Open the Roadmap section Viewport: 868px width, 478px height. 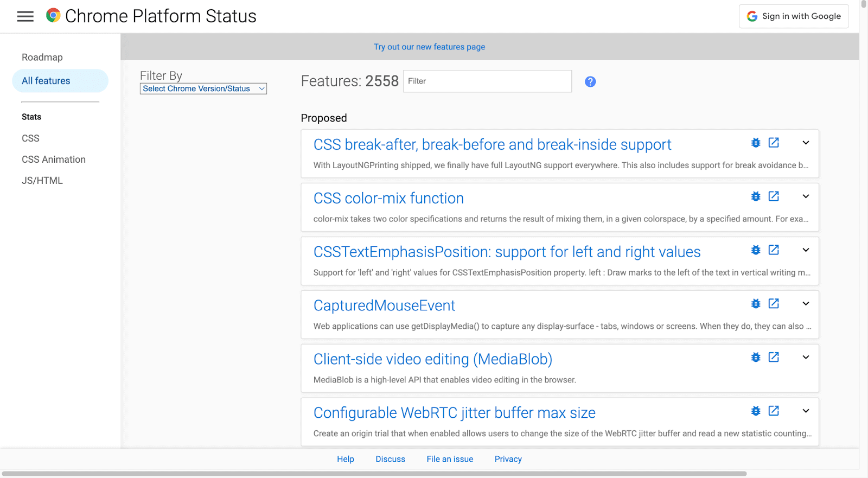click(42, 57)
